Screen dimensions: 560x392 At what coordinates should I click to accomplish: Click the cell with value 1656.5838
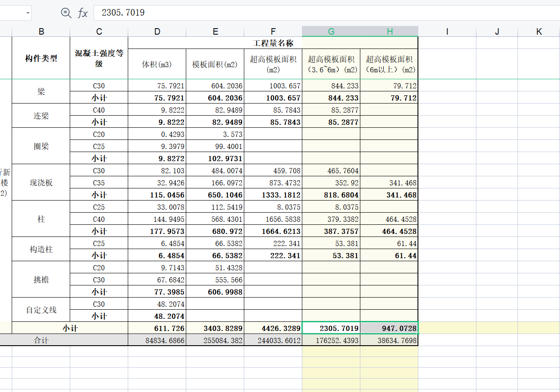point(273,219)
